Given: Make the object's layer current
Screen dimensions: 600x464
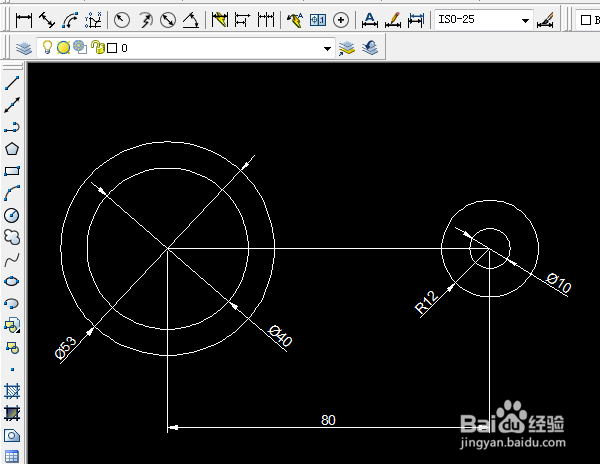Looking at the screenshot, I should coord(347,48).
